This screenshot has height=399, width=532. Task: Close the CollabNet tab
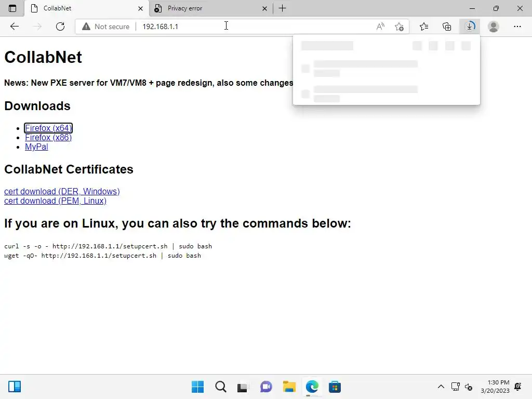point(140,8)
